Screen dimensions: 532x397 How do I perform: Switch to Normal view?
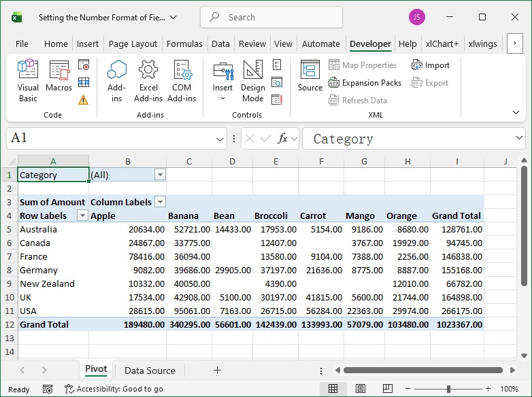click(x=333, y=389)
